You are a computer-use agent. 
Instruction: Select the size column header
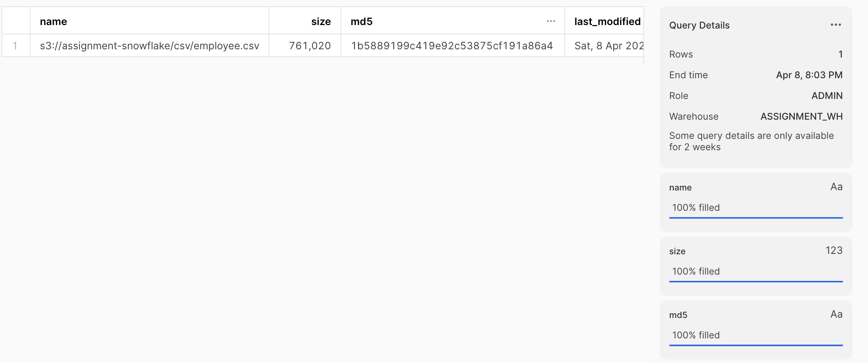click(321, 22)
